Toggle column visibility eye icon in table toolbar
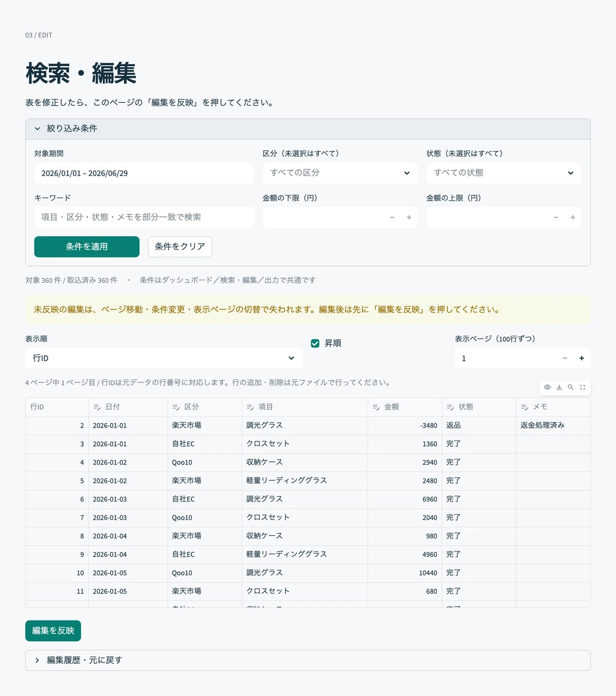The height and width of the screenshot is (696, 616). pos(547,387)
